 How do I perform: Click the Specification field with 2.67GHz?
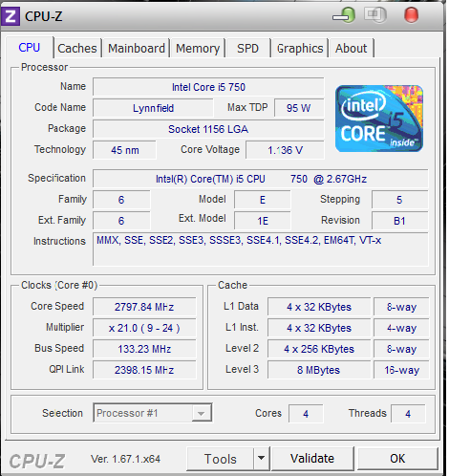point(261,179)
